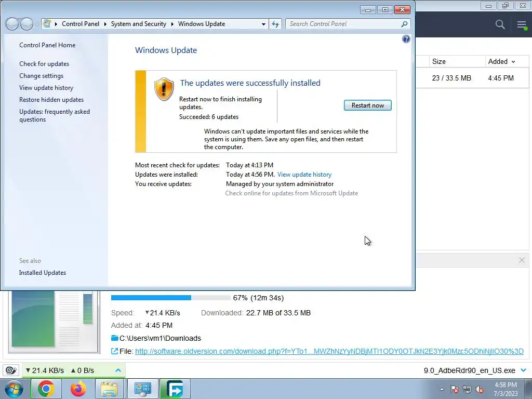
Task: Click Check for updates
Action: tap(44, 64)
